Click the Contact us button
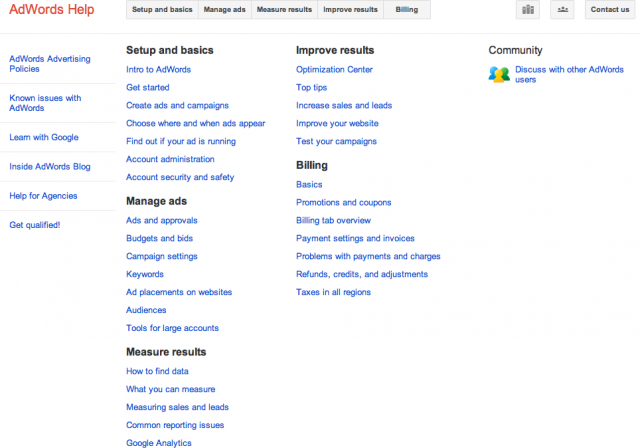This screenshot has height=448, width=640. (x=610, y=9)
